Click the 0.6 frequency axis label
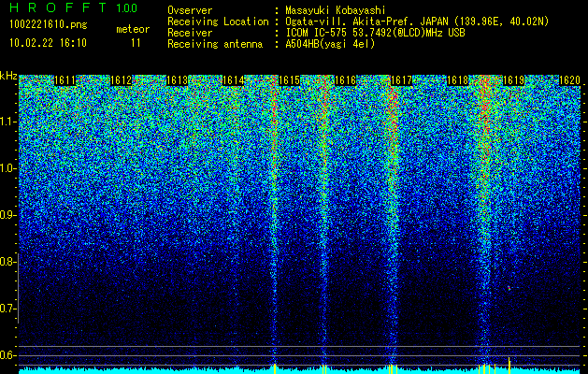Viewport: 588px width, 374px height. point(7,355)
